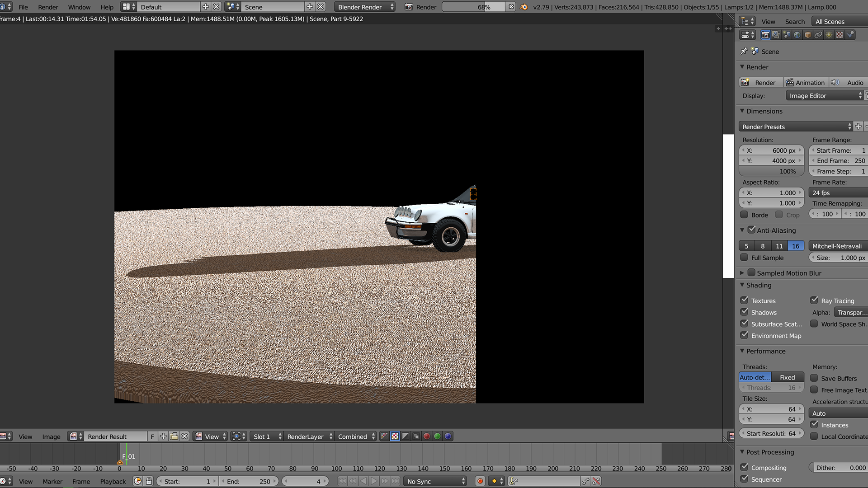Disable the Shadows checkbox
Image resolution: width=868 pixels, height=488 pixels.
coord(745,312)
